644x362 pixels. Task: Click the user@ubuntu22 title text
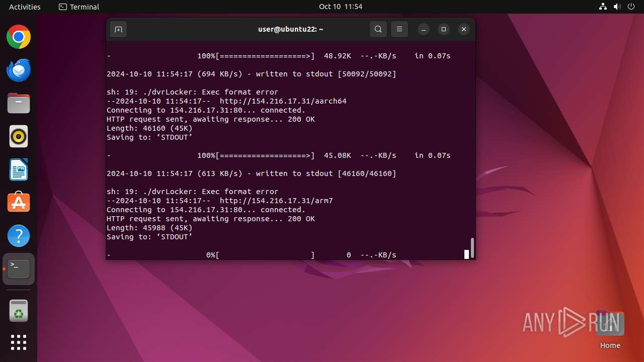point(291,29)
